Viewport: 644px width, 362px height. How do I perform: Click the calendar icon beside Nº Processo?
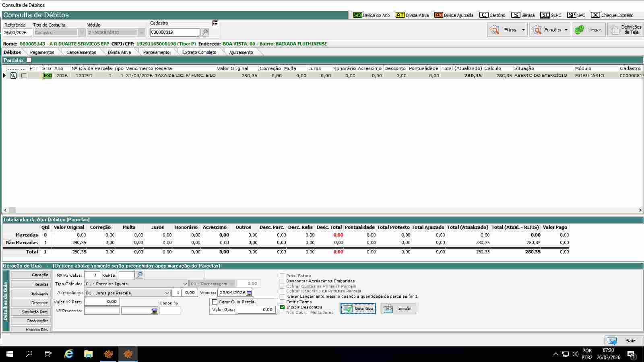tap(155, 311)
